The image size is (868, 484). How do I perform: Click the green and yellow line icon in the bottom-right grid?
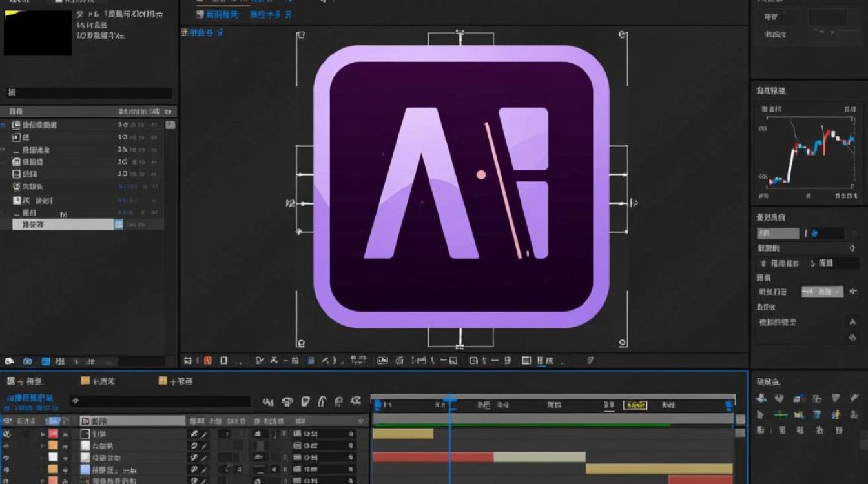[x=781, y=414]
